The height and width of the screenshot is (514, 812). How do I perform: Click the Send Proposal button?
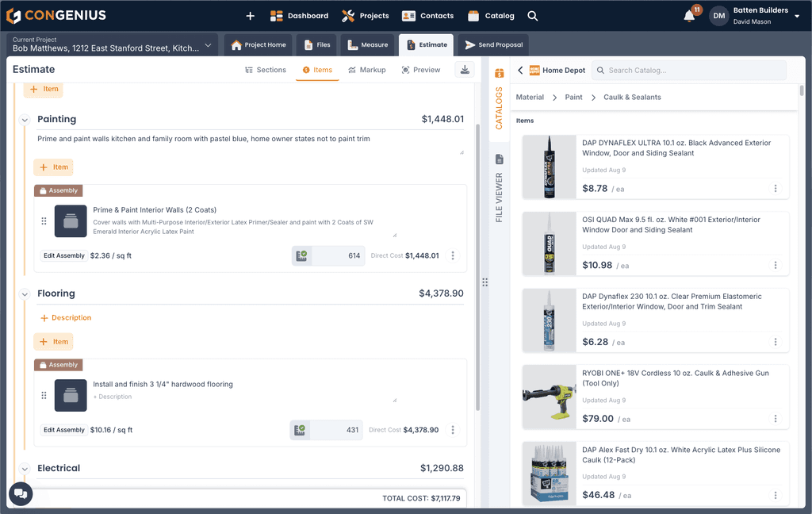492,45
